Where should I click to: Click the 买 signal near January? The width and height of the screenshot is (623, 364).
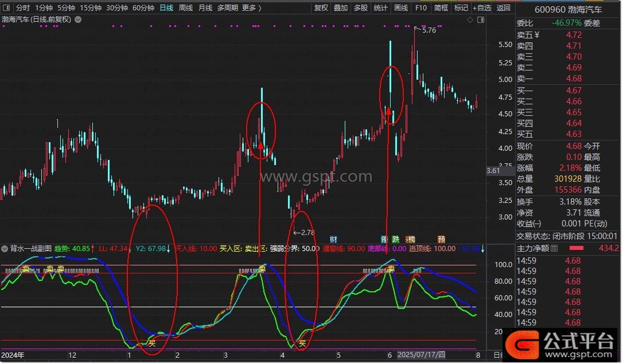(152, 343)
